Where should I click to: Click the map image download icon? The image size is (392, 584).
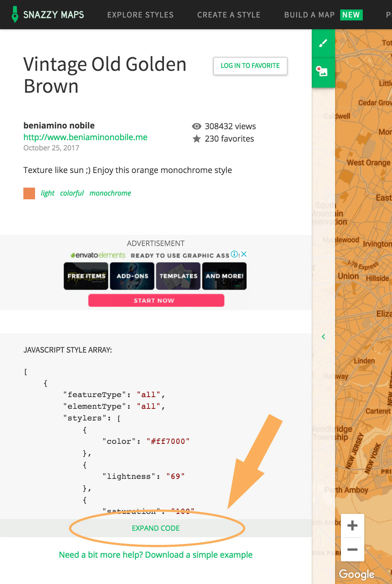coord(323,72)
